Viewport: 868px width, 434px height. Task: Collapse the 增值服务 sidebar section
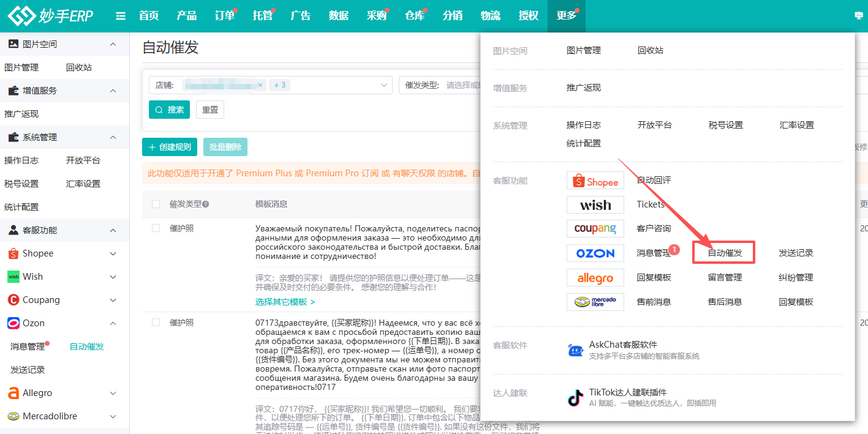[x=113, y=91]
